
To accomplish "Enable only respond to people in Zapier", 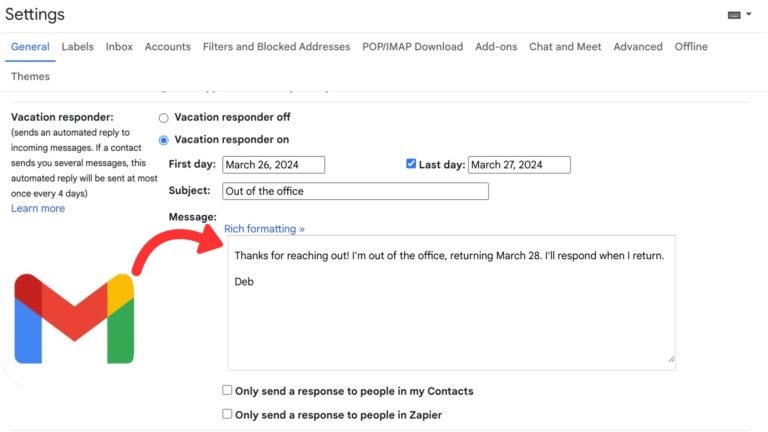I will pos(227,414).
